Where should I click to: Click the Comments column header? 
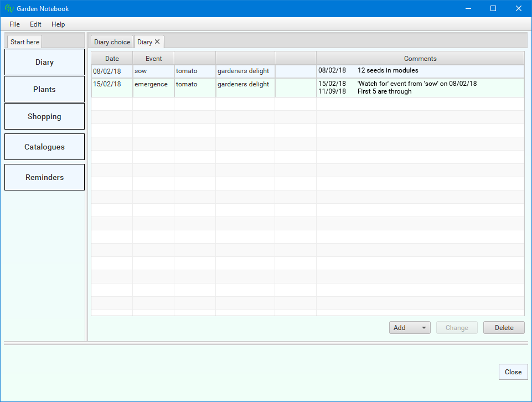coord(420,59)
